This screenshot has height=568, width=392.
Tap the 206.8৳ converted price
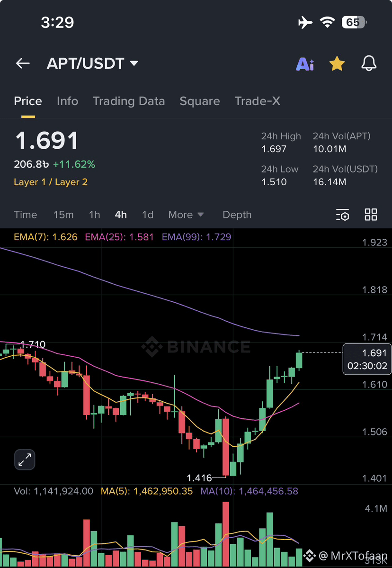pos(32,164)
